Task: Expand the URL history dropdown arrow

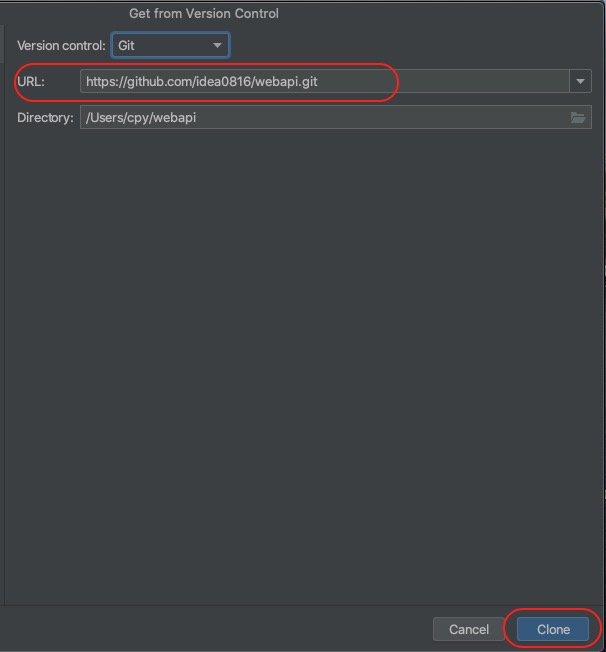Action: pyautogui.click(x=580, y=81)
